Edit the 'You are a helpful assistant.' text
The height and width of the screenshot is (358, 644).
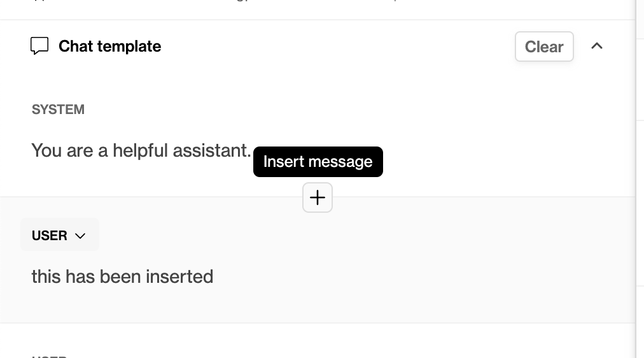click(141, 150)
